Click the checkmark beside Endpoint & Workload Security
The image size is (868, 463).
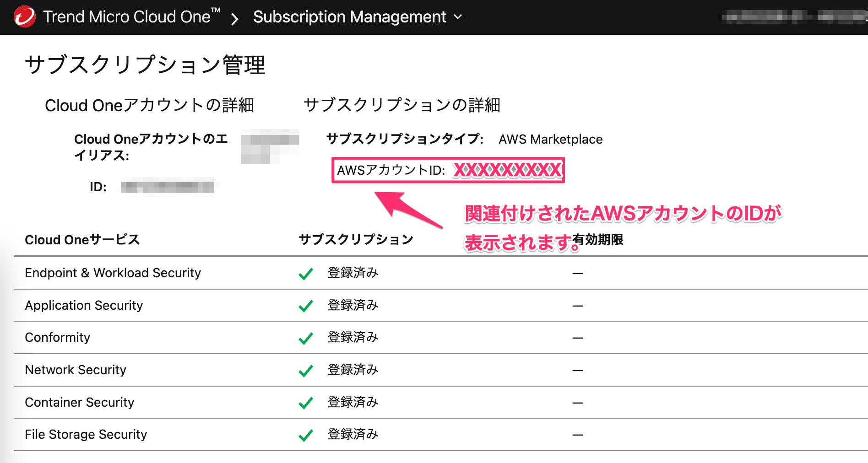305,273
